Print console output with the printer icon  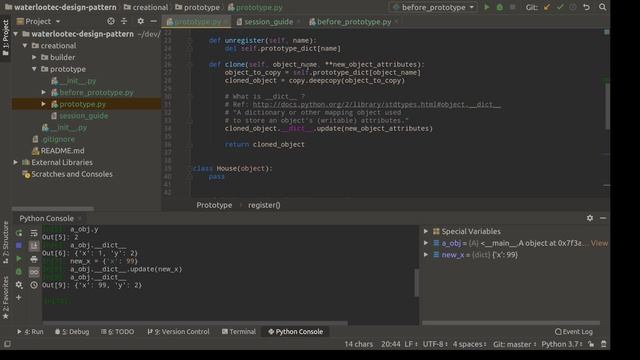point(34,259)
